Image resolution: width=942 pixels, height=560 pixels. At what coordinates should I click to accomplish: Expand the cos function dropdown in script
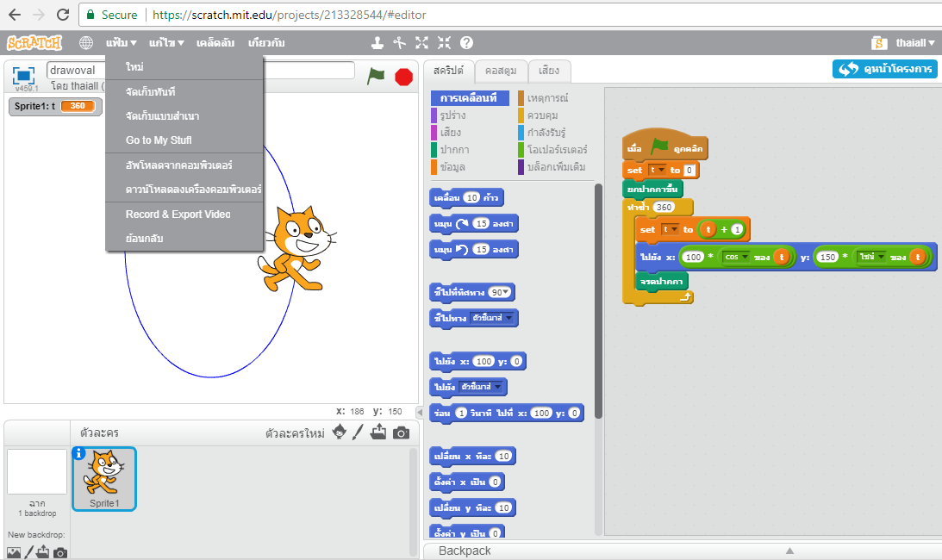(x=737, y=257)
